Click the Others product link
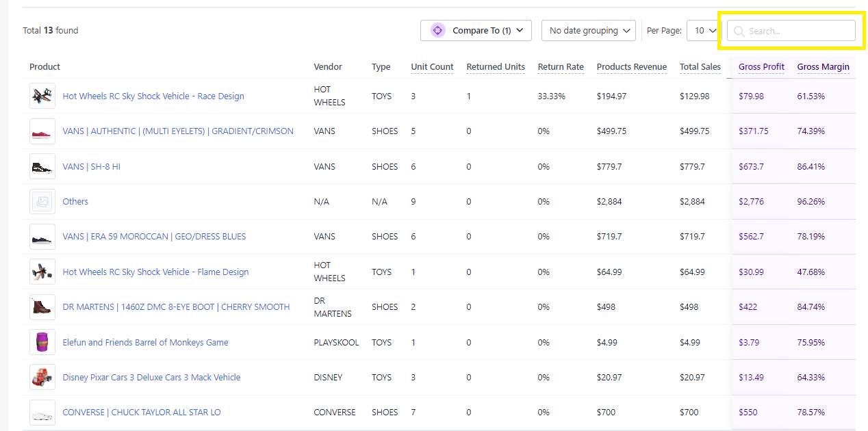This screenshot has width=868, height=431. point(75,202)
